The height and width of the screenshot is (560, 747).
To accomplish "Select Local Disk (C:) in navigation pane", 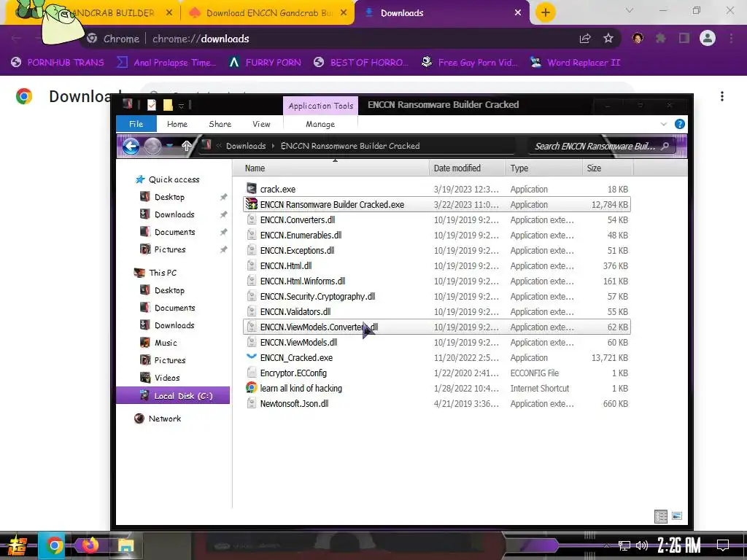I will click(x=173, y=396).
